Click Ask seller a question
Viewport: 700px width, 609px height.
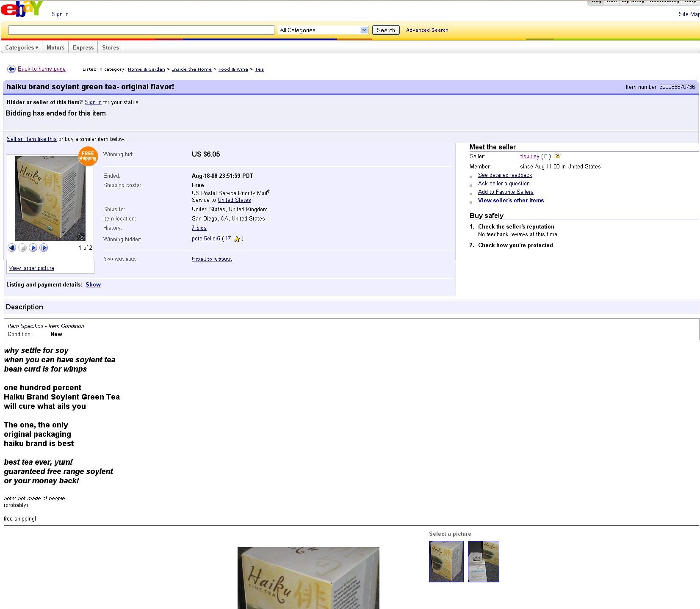click(x=504, y=183)
